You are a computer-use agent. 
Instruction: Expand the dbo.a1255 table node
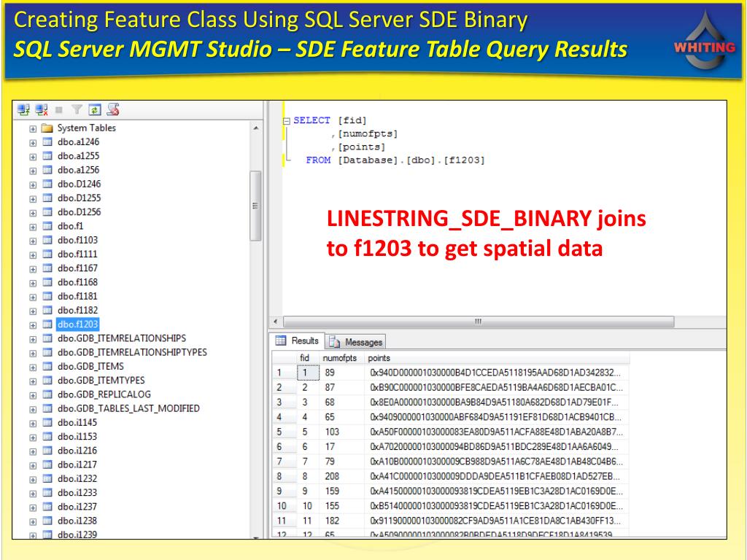(x=33, y=157)
